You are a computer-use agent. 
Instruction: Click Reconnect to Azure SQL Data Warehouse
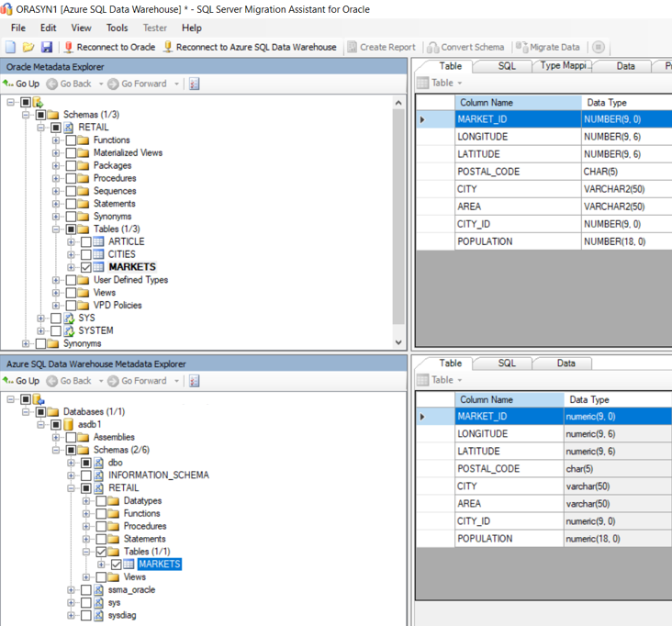(x=251, y=47)
